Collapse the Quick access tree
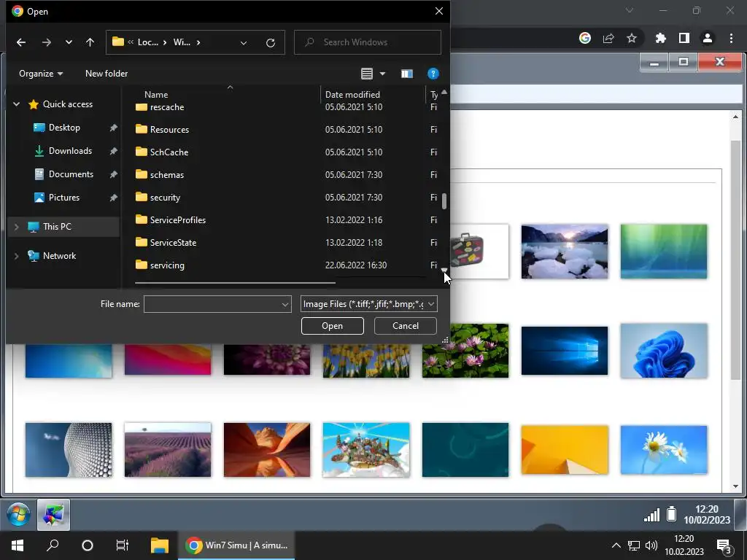Screen dimensions: 747x560 16,104
